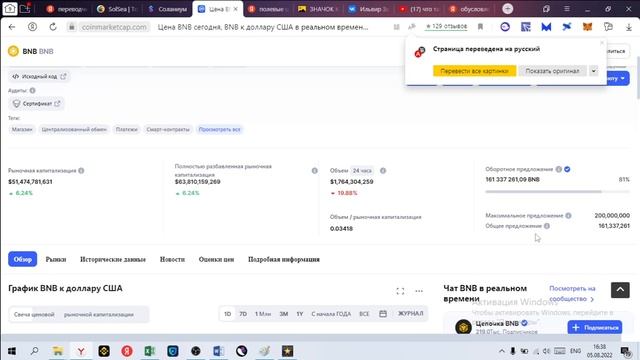Switch to Рынки tab
Viewport: 640px width, 360px height.
(x=56, y=259)
